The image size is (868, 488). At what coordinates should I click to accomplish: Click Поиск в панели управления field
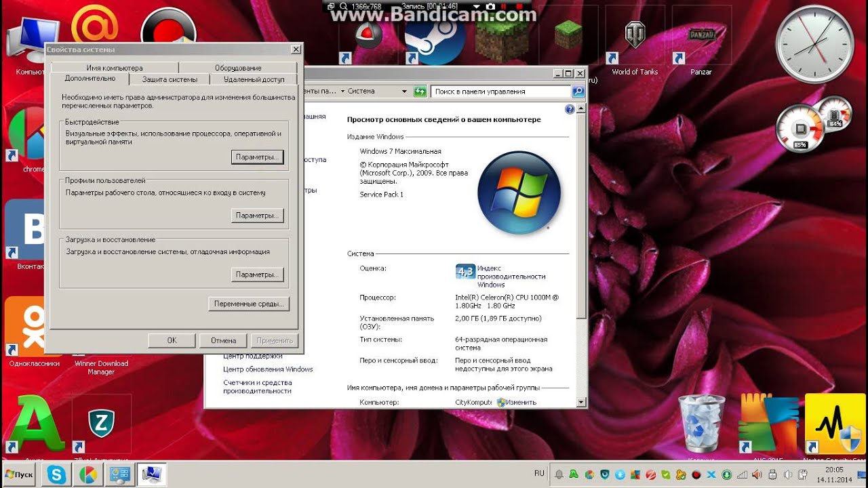[x=501, y=91]
